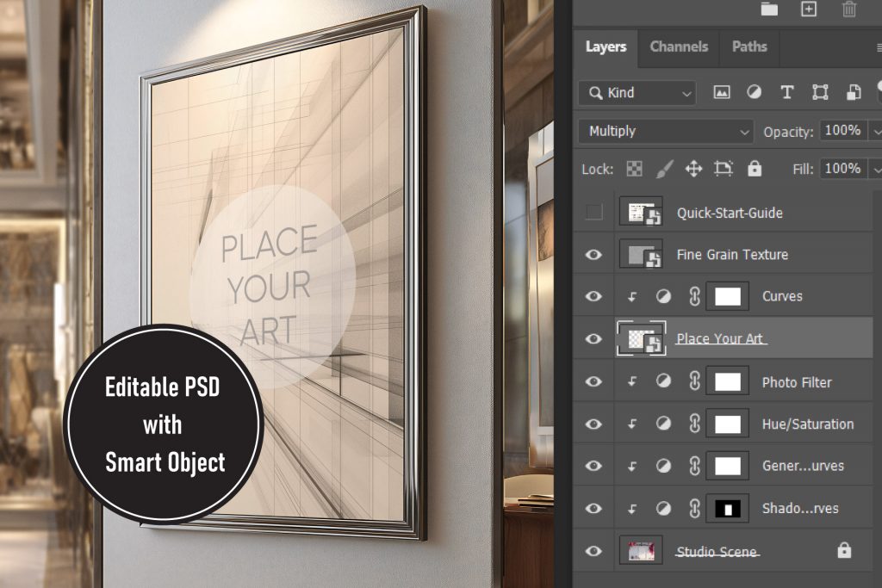This screenshot has width=882, height=588.
Task: Select the Hue/Saturation mask thumbnail
Action: click(727, 424)
